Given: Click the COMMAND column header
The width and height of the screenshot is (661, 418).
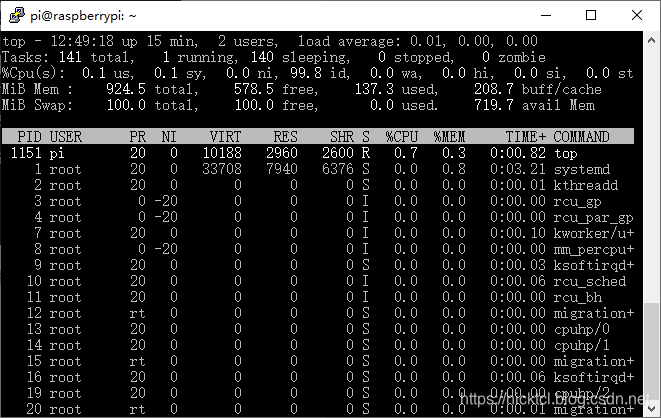Looking at the screenshot, I should [x=581, y=137].
